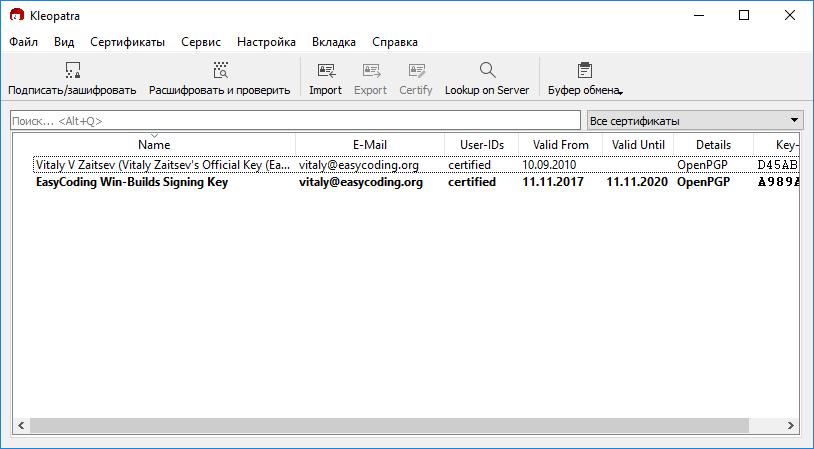Click the Certify toolbar icon
The image size is (814, 449).
click(x=416, y=70)
